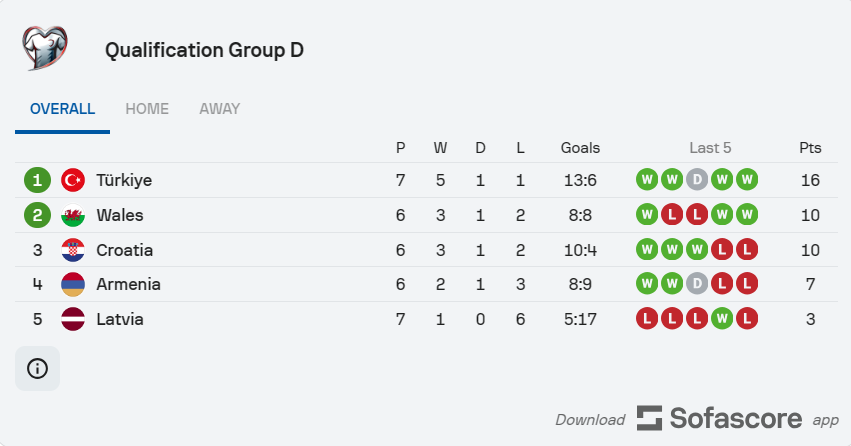Open the Türkiye team name link
The height and width of the screenshot is (446, 851).
pyautogui.click(x=124, y=180)
